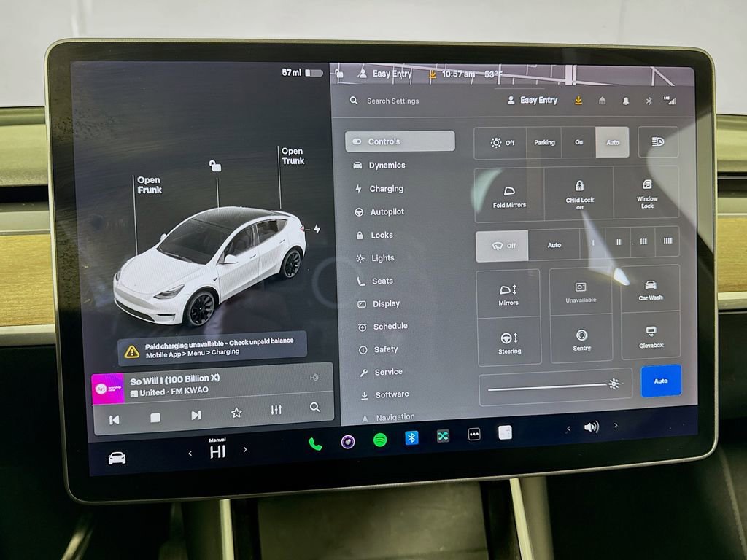Image resolution: width=747 pixels, height=560 pixels.
Task: Open the Phone app in the dock
Action: [x=314, y=440]
